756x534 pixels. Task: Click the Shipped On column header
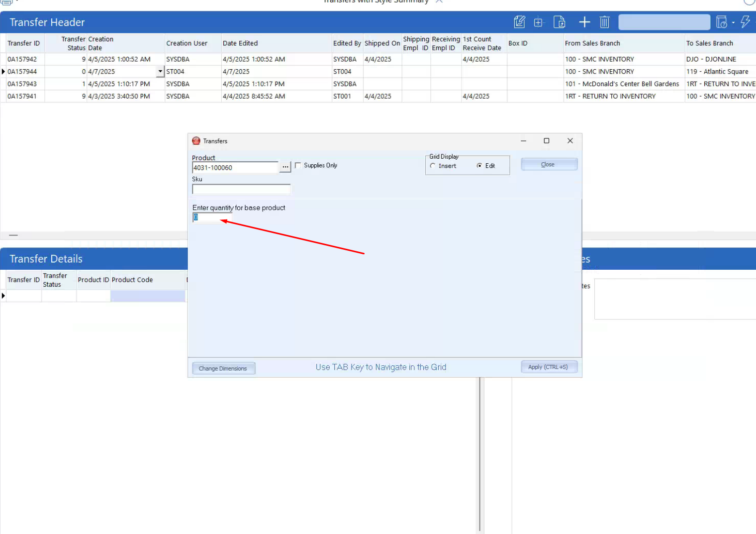(382, 43)
